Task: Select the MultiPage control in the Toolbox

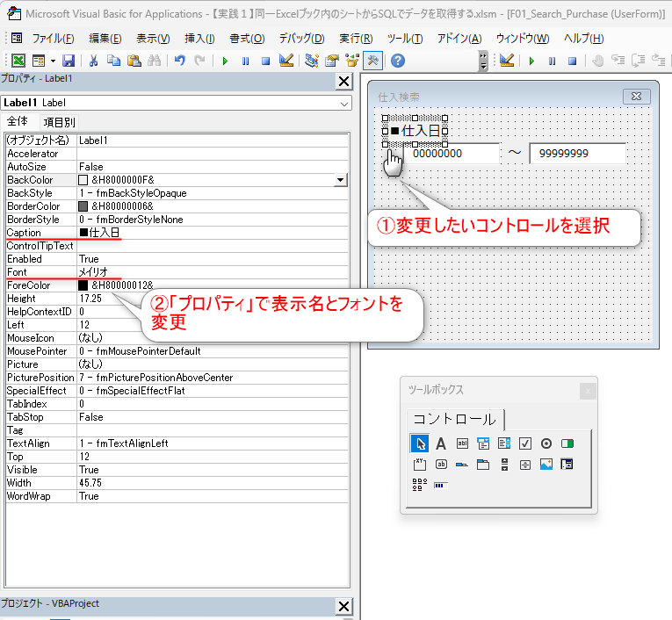Action: tap(483, 465)
